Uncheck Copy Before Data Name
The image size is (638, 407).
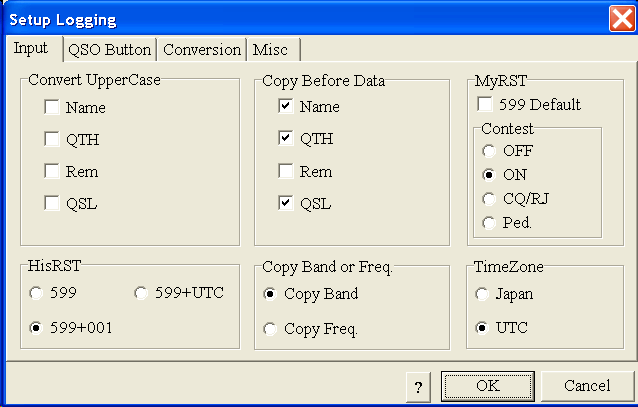click(x=286, y=107)
